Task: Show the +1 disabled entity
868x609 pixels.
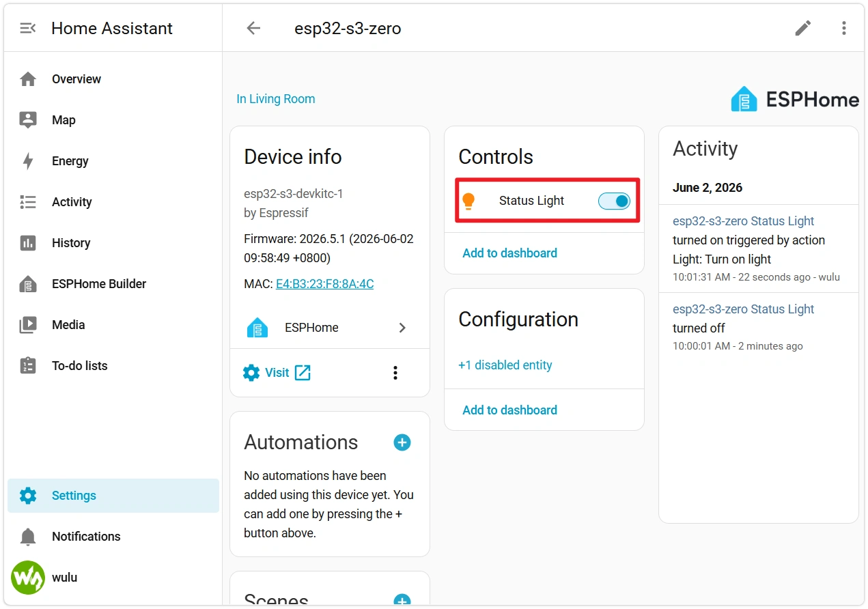Action: (x=505, y=365)
